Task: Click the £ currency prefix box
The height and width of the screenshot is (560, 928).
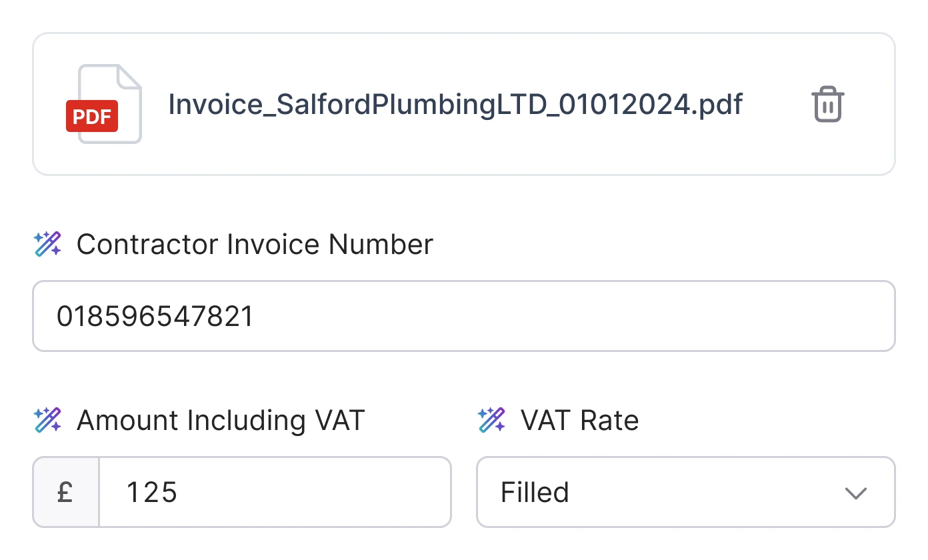Action: (x=65, y=493)
